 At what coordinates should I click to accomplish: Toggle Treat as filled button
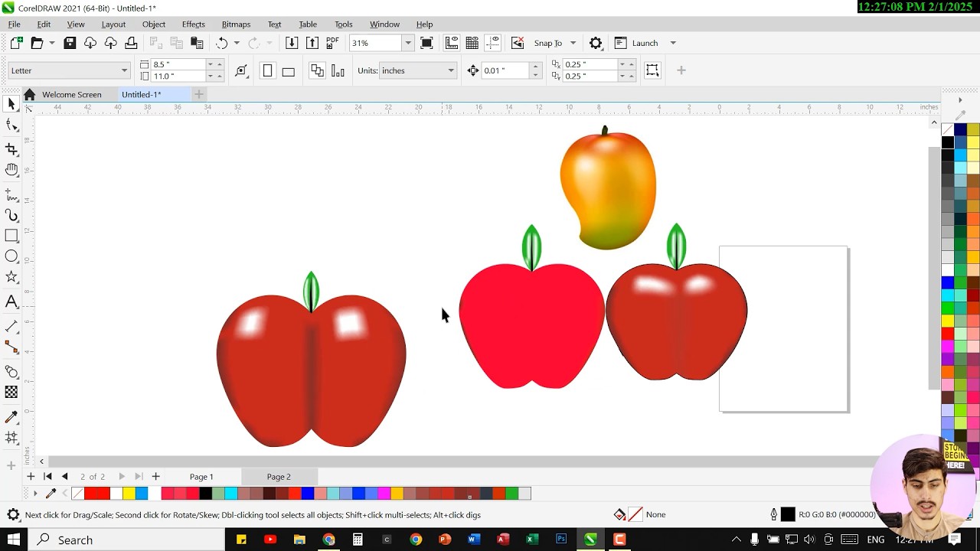652,70
